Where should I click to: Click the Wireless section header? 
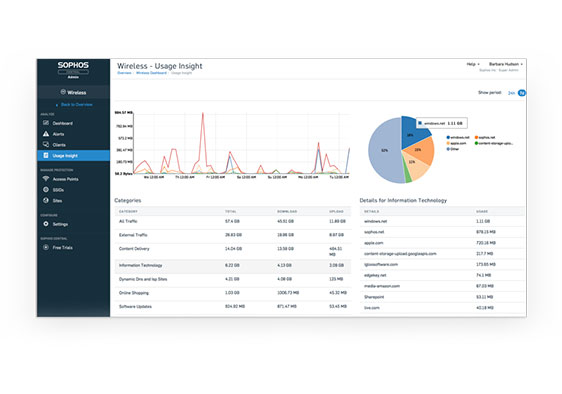[x=73, y=92]
